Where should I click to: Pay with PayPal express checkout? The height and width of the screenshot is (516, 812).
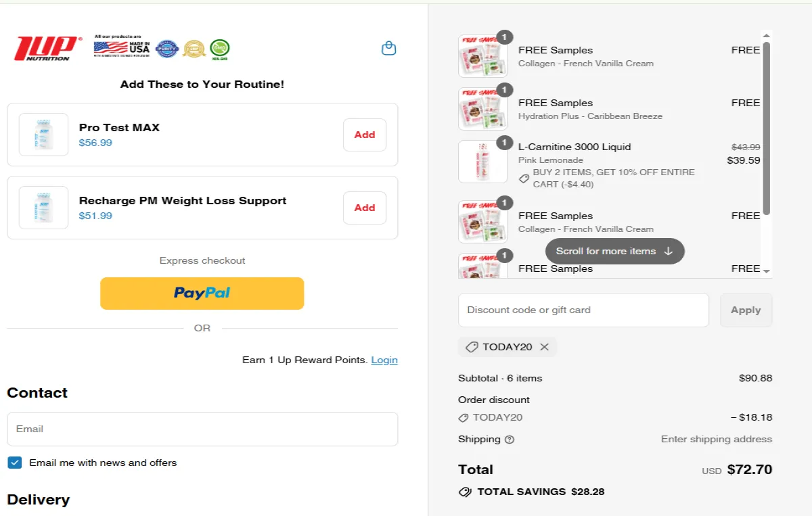point(202,293)
